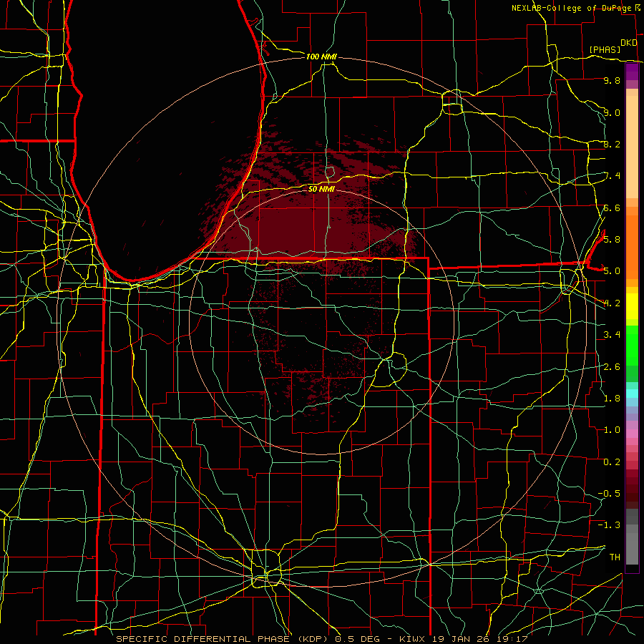Click the KIWX station identifier

[x=413, y=639]
